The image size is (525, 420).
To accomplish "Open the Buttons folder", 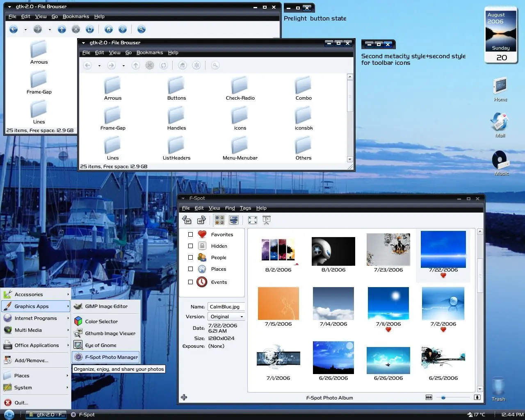I will coord(176,89).
